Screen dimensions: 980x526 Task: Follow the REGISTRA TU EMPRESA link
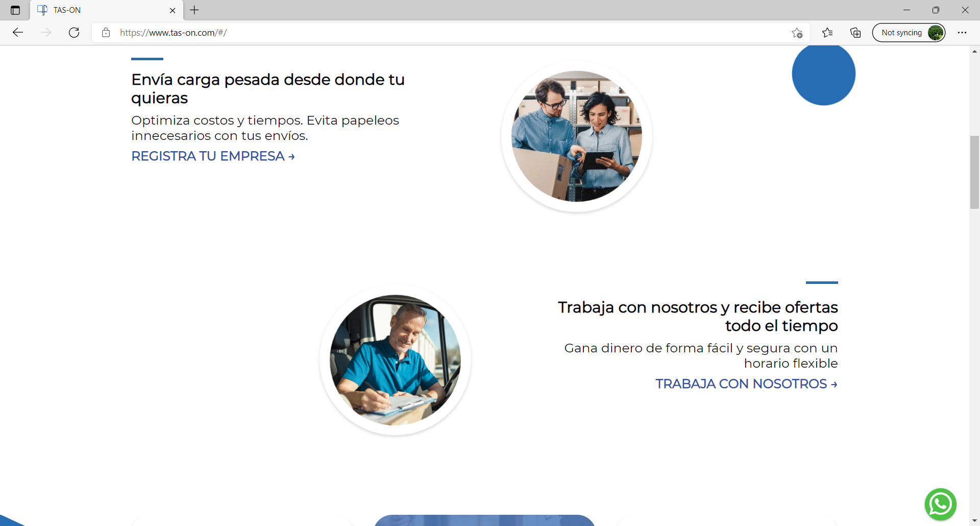tap(213, 156)
